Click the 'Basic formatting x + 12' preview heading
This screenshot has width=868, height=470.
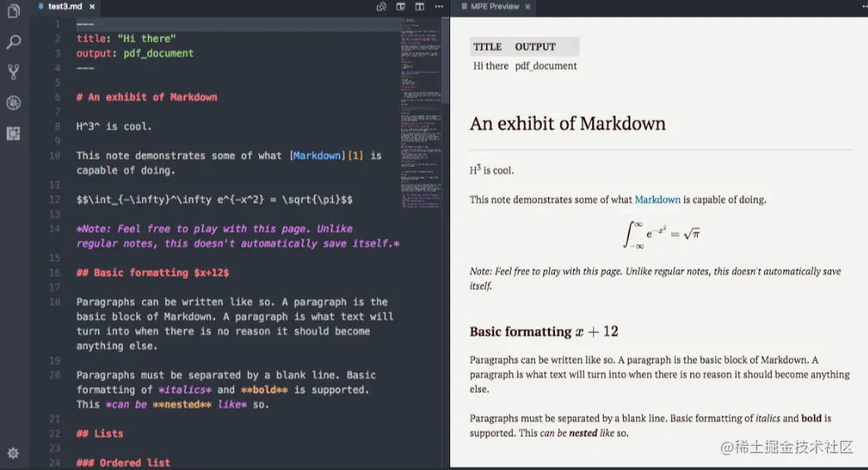[x=543, y=331]
